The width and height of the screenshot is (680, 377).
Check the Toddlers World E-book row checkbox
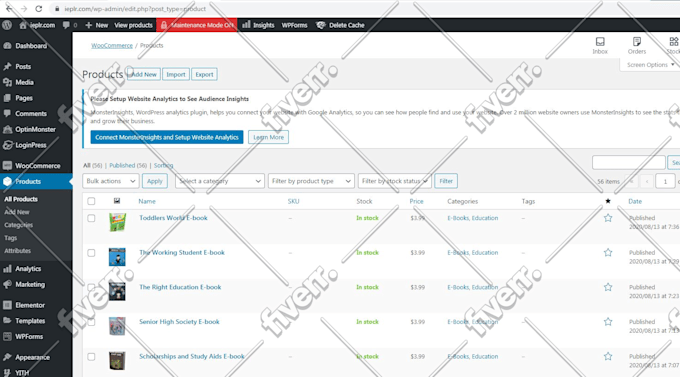[x=91, y=218]
